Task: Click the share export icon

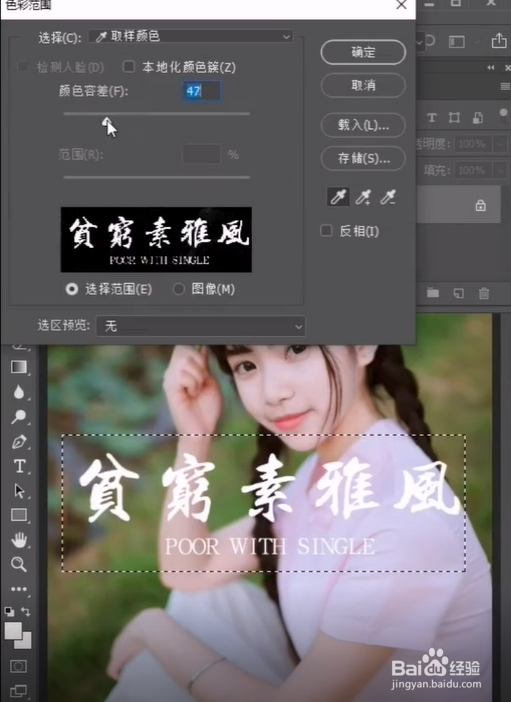Action: point(499,40)
